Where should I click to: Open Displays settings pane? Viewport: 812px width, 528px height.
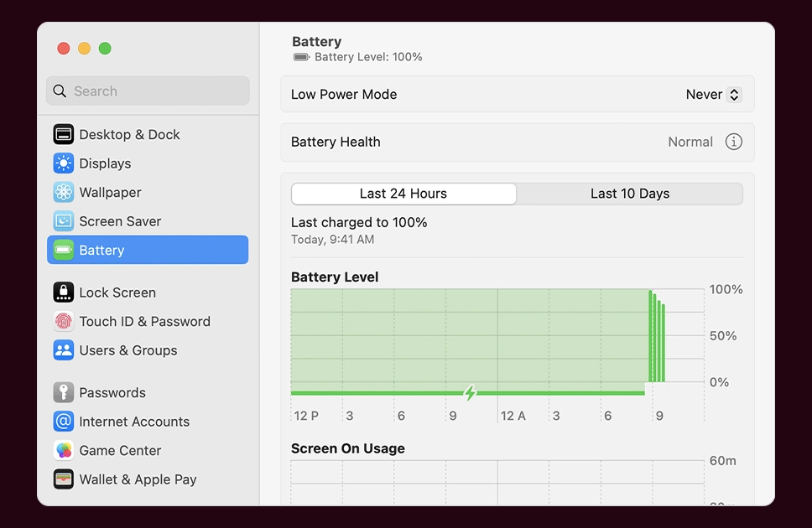coord(148,163)
